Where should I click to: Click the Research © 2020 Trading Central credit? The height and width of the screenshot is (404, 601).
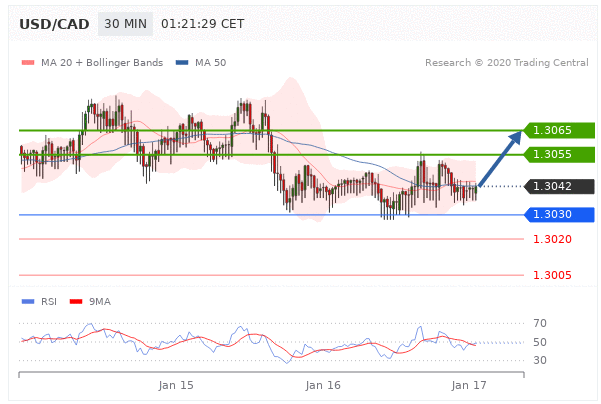pos(507,62)
